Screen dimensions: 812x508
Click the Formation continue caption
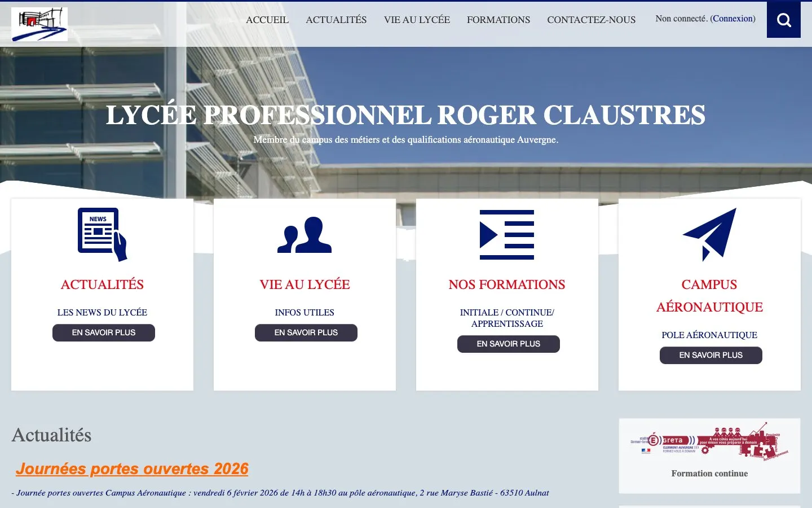click(x=709, y=474)
